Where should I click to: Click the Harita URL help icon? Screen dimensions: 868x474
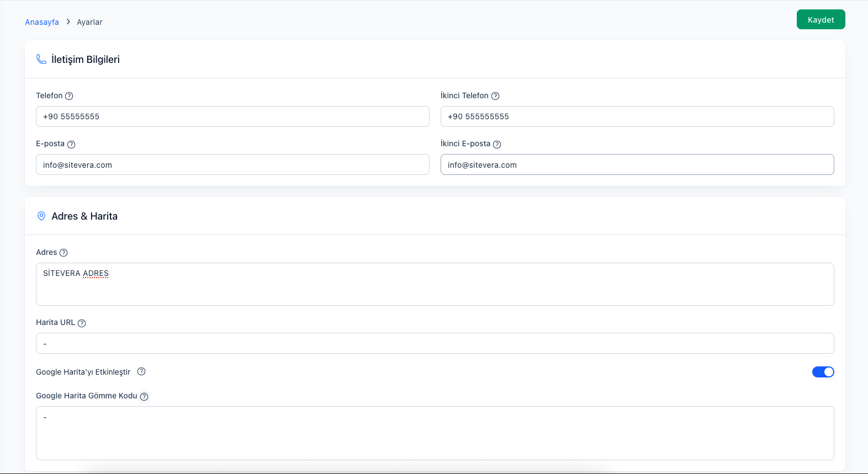(x=82, y=323)
